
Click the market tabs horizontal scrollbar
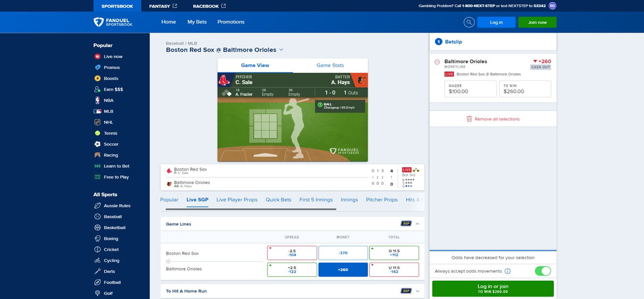[251, 209]
